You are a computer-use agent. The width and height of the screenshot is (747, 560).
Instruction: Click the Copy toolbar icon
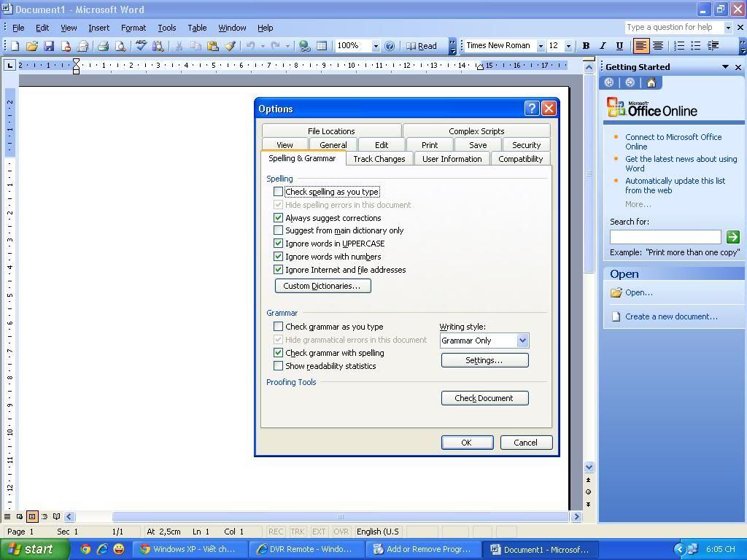[x=196, y=46]
